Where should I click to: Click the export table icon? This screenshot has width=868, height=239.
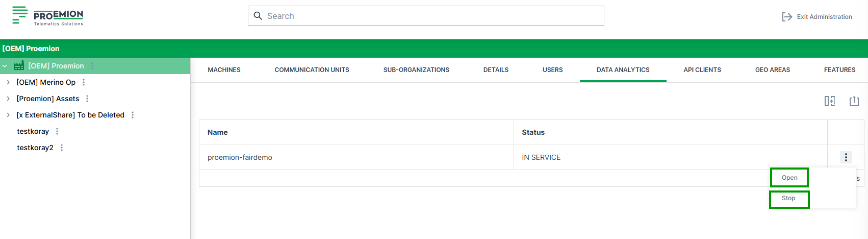(x=854, y=101)
